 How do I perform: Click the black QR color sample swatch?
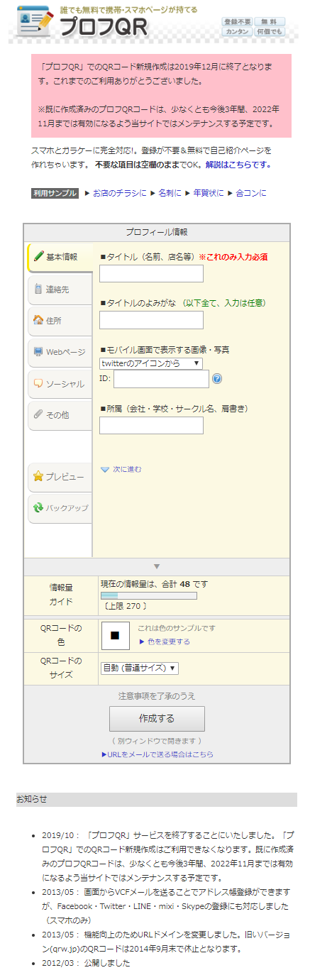115,635
